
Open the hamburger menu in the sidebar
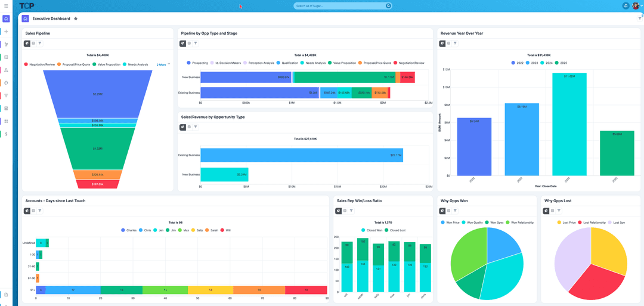pyautogui.click(x=6, y=6)
